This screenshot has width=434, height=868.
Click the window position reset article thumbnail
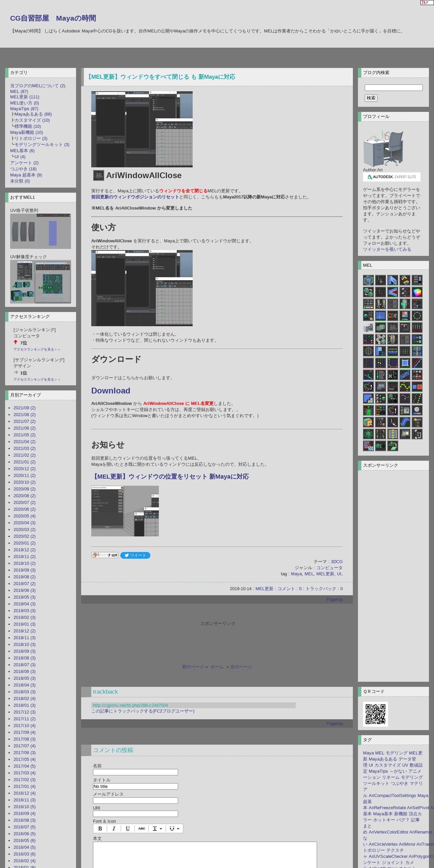point(125,511)
